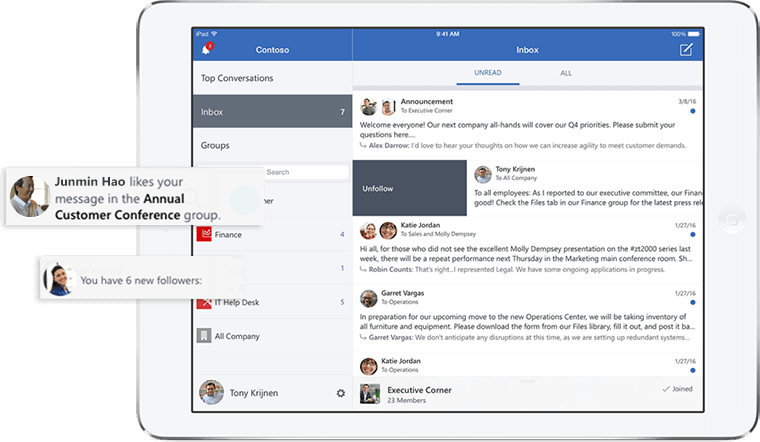The height and width of the screenshot is (442, 760).
Task: Click the Unfollow button
Action: click(410, 188)
